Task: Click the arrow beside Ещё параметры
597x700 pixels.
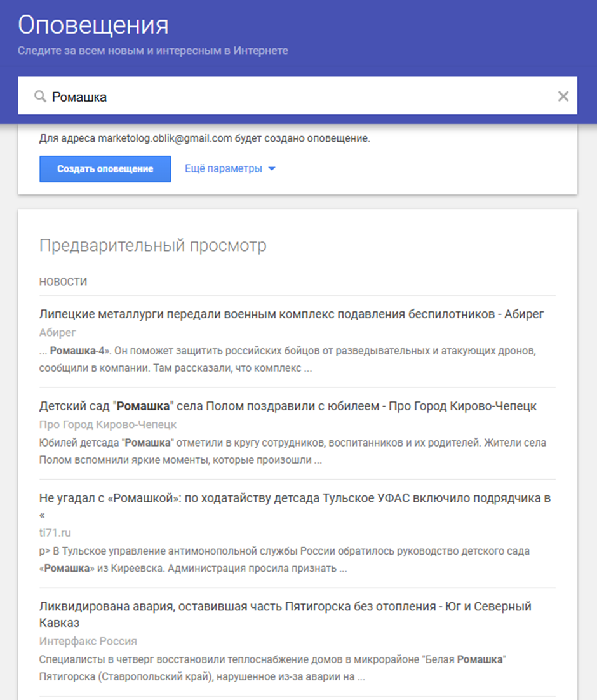Action: coord(272,170)
